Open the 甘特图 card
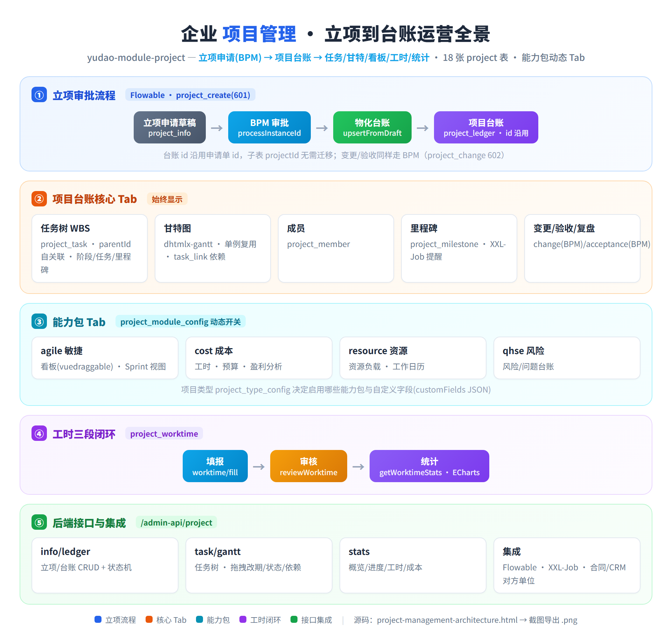The width and height of the screenshot is (672, 641). coord(213,248)
